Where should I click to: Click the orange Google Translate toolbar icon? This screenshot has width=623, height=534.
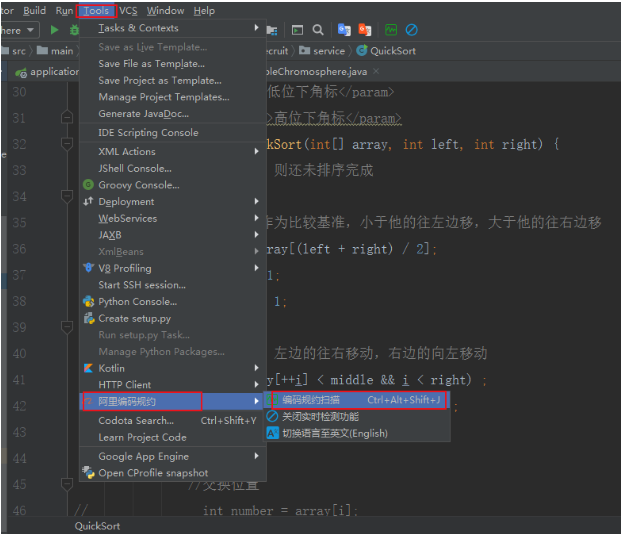[365, 30]
